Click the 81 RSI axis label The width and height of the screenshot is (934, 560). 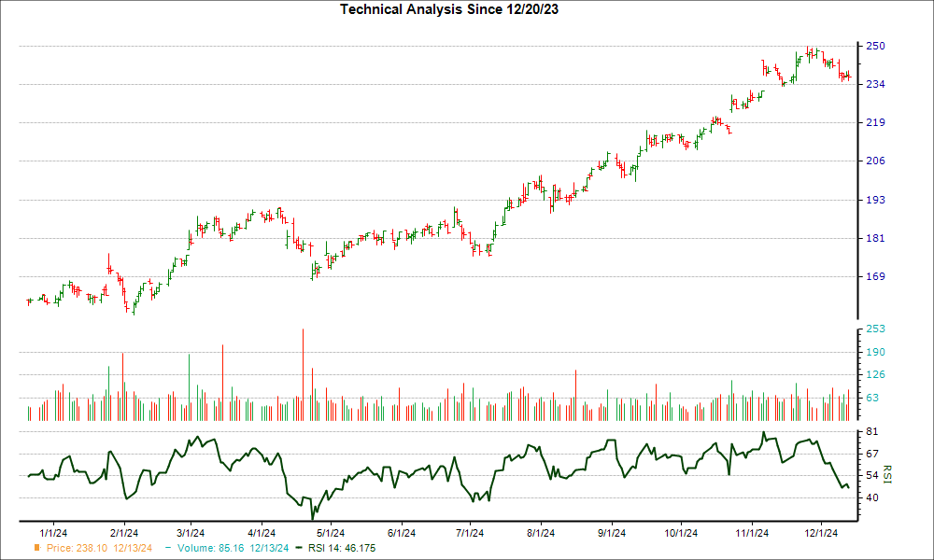click(x=872, y=431)
